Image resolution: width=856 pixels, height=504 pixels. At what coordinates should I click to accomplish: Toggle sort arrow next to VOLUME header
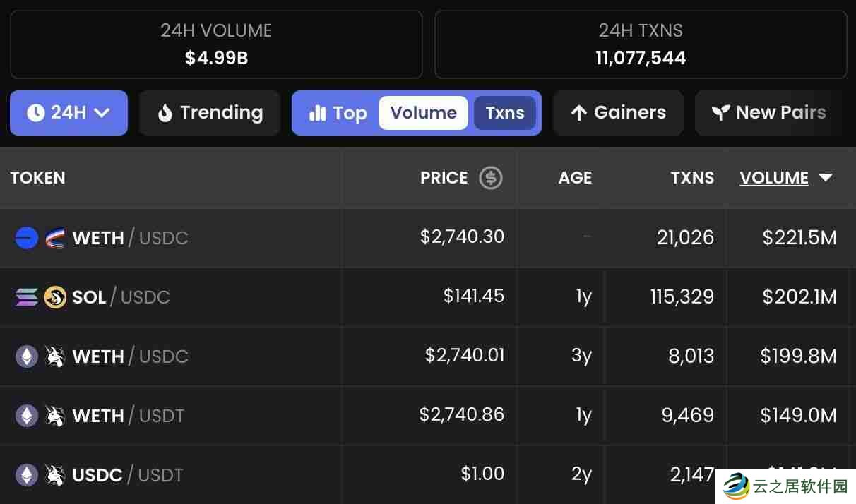click(826, 178)
